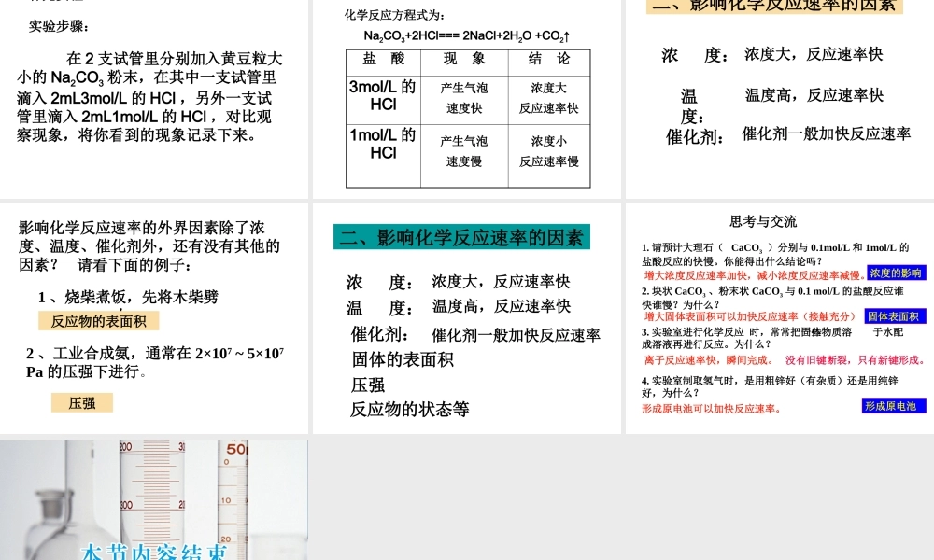Click the blue 浓度的影响 label
Image resolution: width=934 pixels, height=560 pixels.
coord(896,273)
